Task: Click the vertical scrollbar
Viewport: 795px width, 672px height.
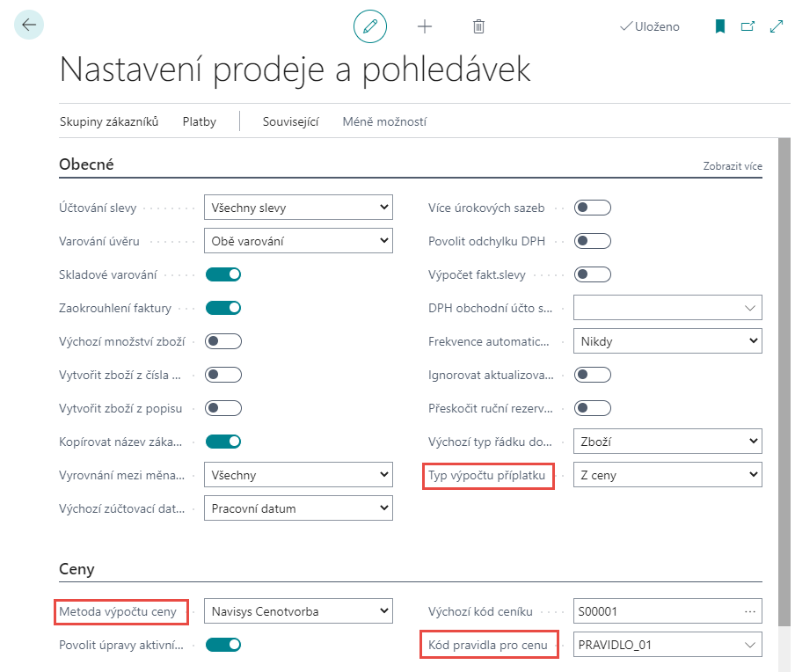Action: (784, 380)
